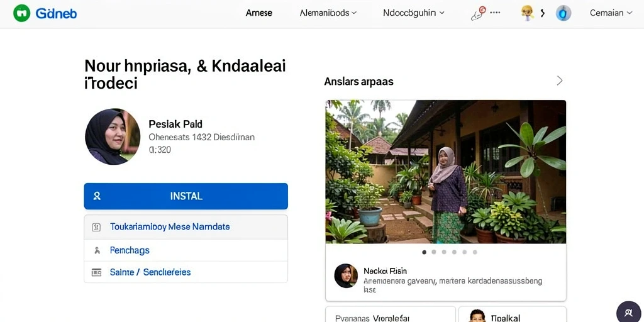This screenshot has width=644, height=322.
Task: Click the person icon beside Renchags
Action: [97, 250]
